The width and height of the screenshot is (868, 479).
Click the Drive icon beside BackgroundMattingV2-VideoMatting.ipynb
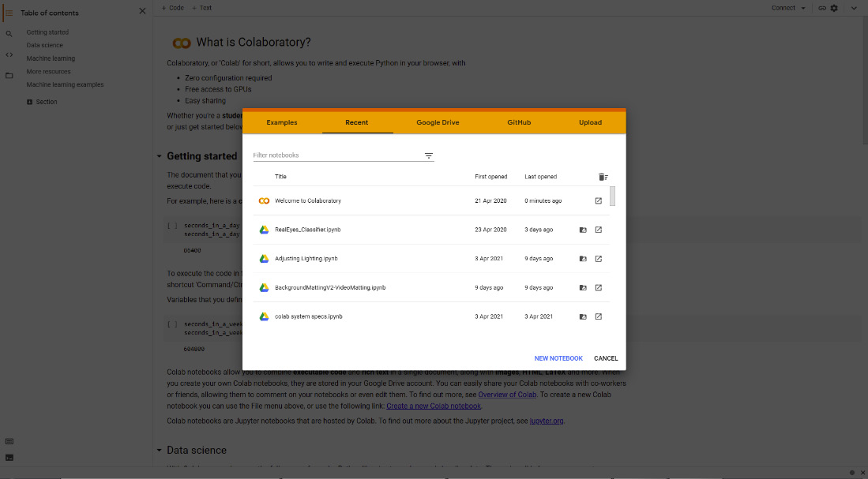[x=264, y=287]
